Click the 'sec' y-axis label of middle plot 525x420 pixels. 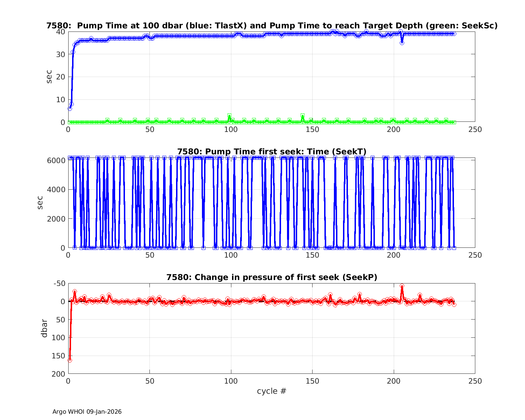coord(40,202)
